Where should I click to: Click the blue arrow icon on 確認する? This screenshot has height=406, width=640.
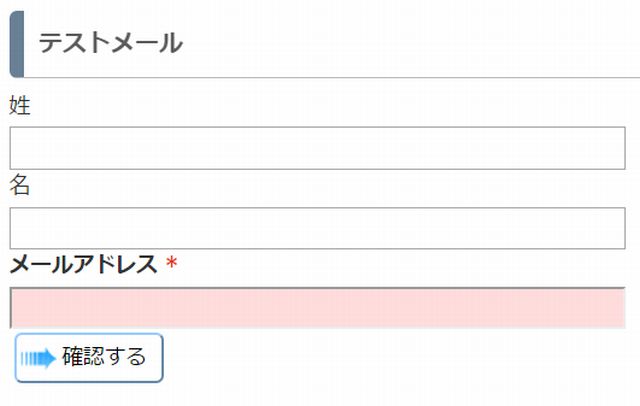(38, 358)
